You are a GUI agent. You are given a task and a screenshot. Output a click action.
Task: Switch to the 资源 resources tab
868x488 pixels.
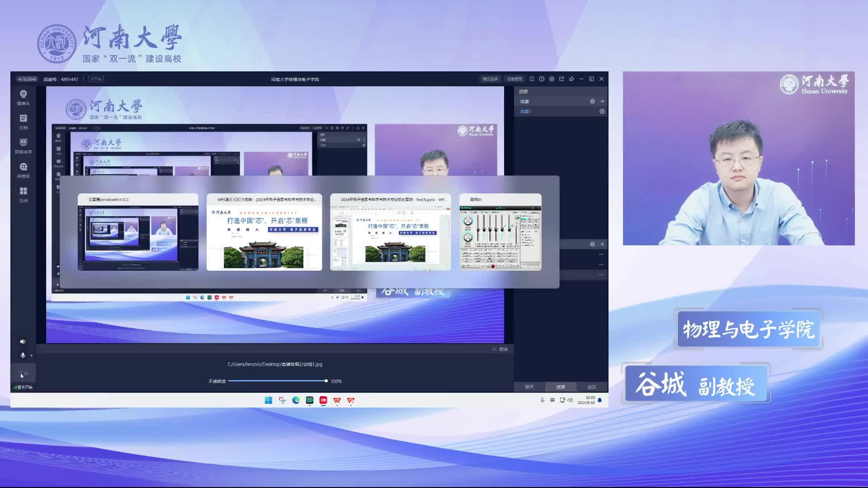tap(561, 387)
